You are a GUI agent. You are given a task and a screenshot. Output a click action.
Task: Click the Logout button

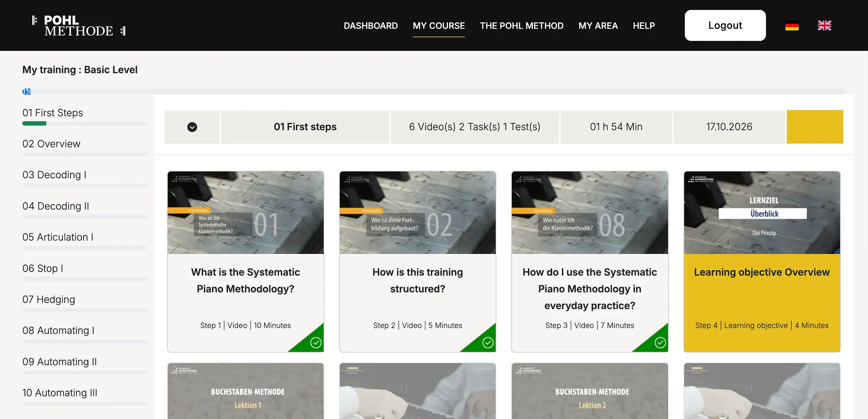coord(725,26)
